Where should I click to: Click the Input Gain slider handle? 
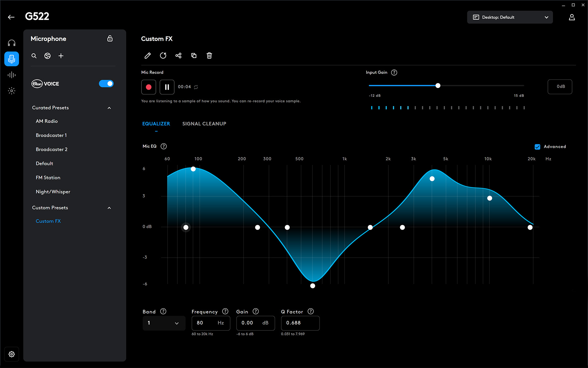click(438, 86)
